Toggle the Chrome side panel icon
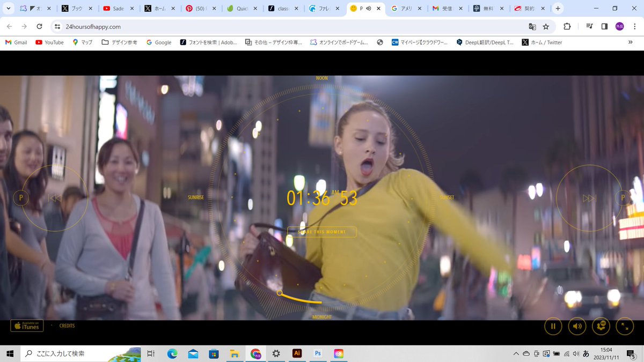Viewport: 644px width, 362px height. point(604,26)
